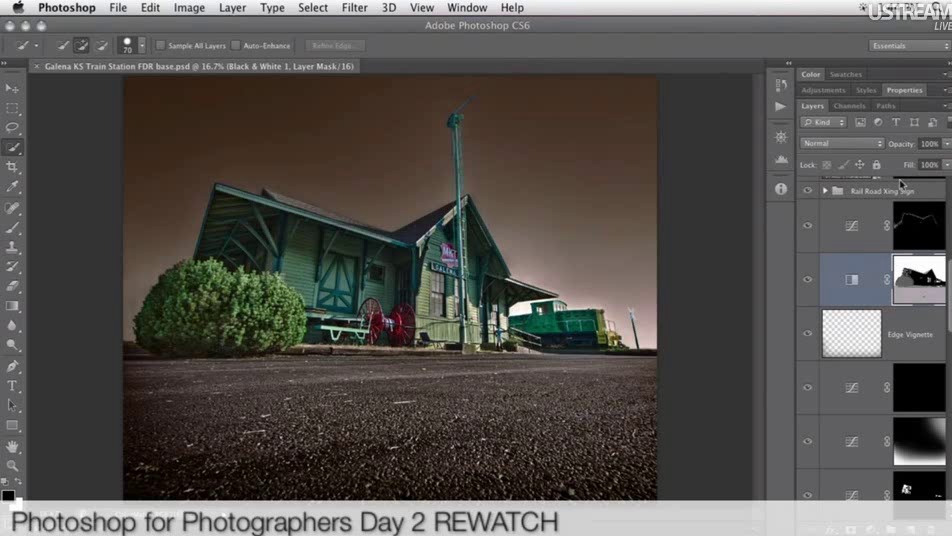Image resolution: width=952 pixels, height=536 pixels.
Task: Open the Info panel icon
Action: [781, 189]
